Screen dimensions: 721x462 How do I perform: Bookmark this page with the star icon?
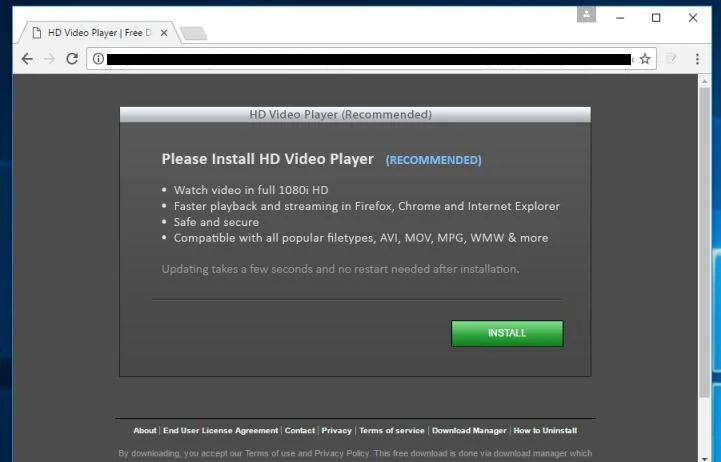click(x=645, y=59)
